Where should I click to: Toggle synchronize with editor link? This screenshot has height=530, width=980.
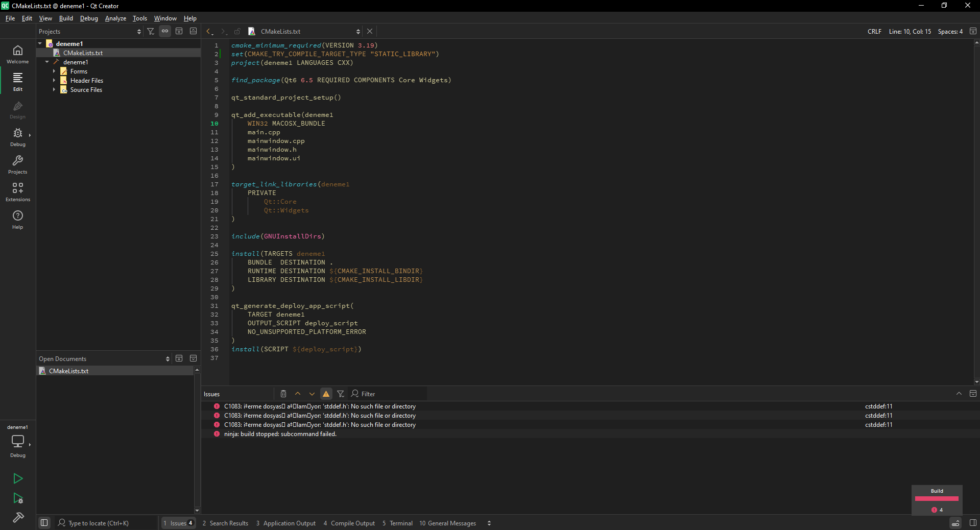tap(165, 31)
